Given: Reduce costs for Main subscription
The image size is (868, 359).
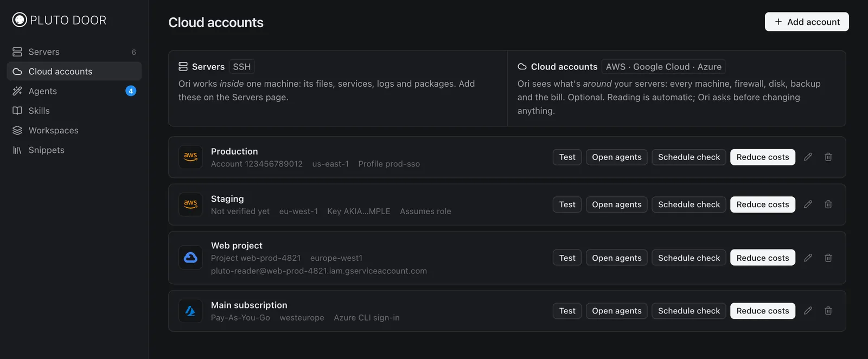Looking at the screenshot, I should point(763,311).
